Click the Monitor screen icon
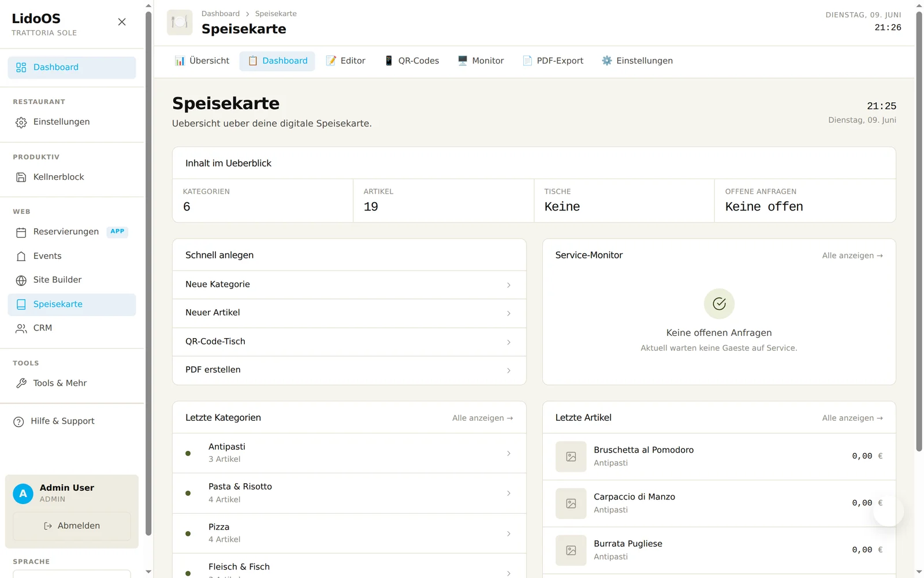Image resolution: width=924 pixels, height=578 pixels. (463, 61)
